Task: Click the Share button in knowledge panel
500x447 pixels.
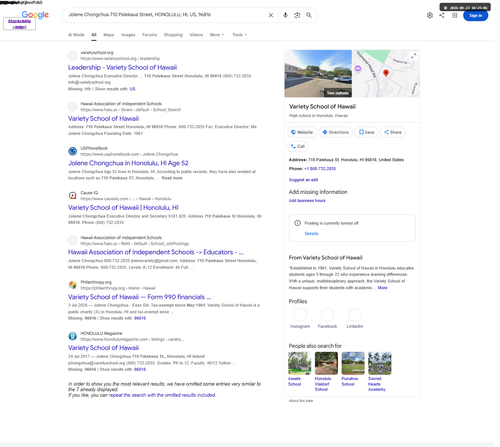Action: click(x=393, y=132)
